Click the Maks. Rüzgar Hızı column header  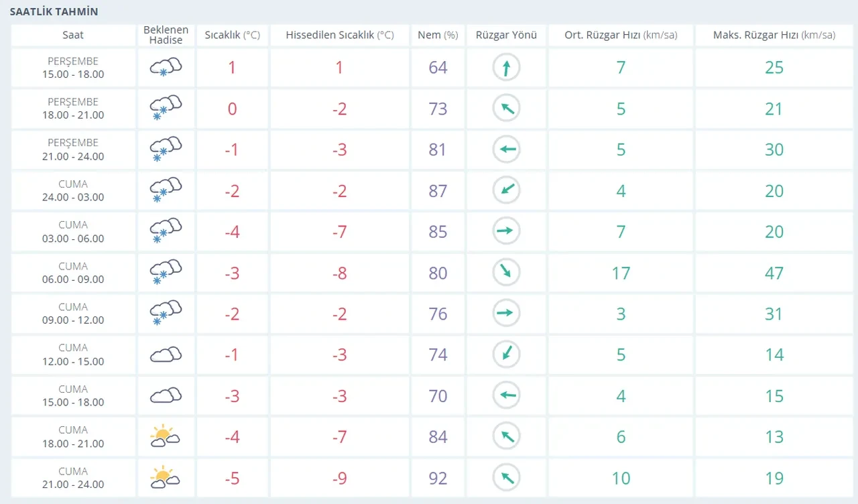point(774,36)
